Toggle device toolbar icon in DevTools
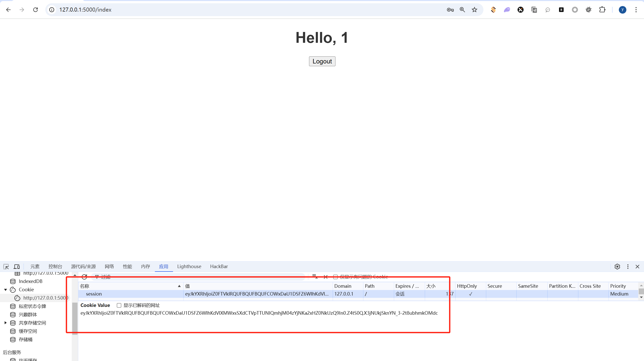Viewport: 644px width, 361px height. click(17, 266)
